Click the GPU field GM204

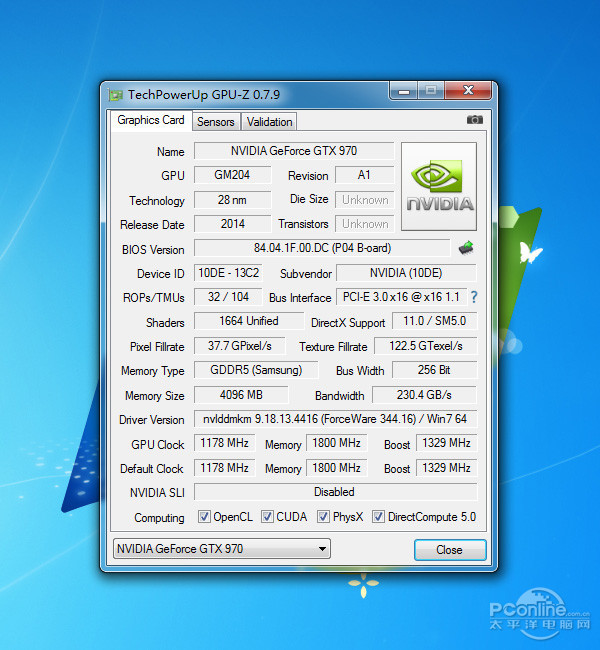pyautogui.click(x=233, y=175)
